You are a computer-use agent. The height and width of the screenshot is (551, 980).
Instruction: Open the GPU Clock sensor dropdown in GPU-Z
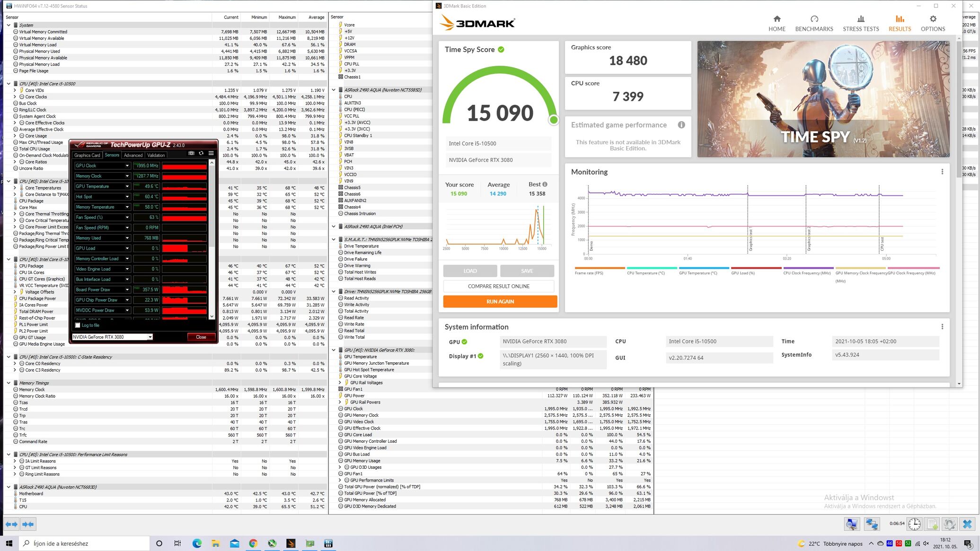pyautogui.click(x=127, y=166)
